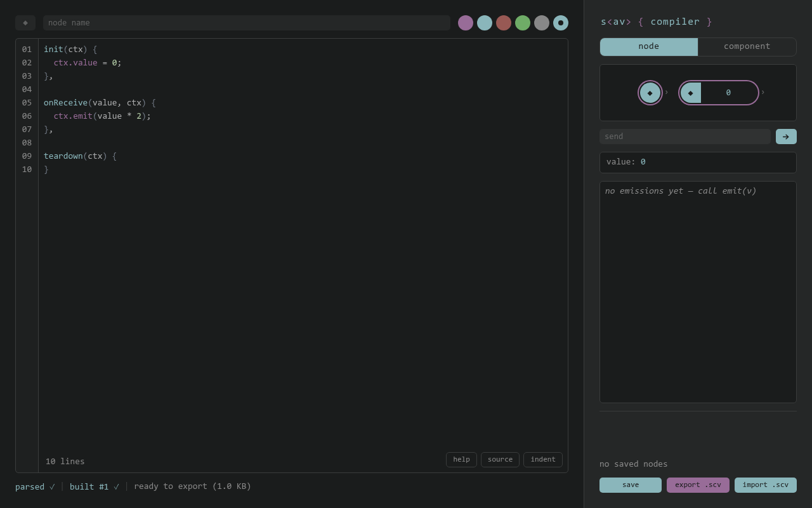Switch to the node tab
Screen dimensions: 812x508
(649, 47)
